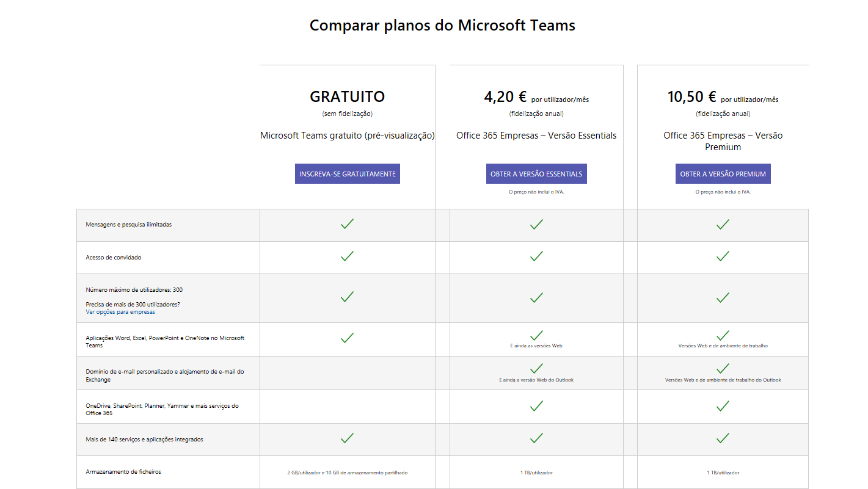Screen dimensions: 868x489
Task: Click 'Obter a versão Essentials' button
Action: click(x=536, y=174)
